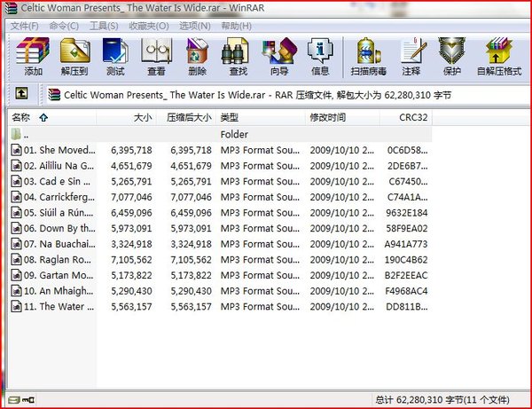Click the MP3 icon of 11. The Water
The width and height of the screenshot is (532, 409).
pyautogui.click(x=16, y=306)
